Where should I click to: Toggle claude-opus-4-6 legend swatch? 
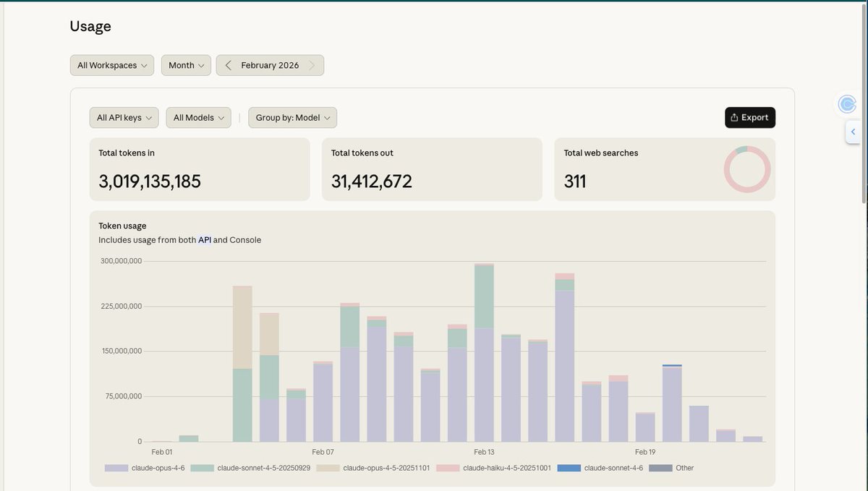coord(116,468)
